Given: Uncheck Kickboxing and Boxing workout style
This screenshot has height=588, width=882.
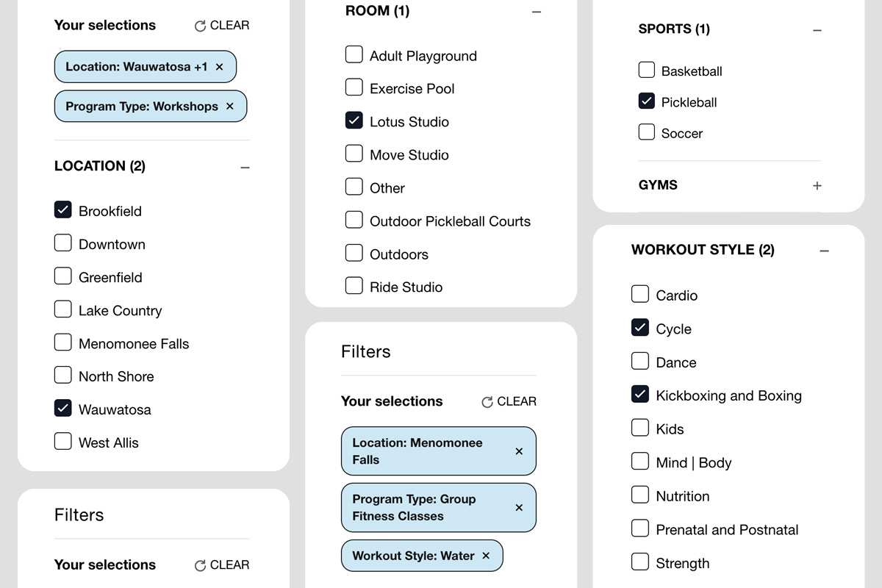Looking at the screenshot, I should [640, 395].
